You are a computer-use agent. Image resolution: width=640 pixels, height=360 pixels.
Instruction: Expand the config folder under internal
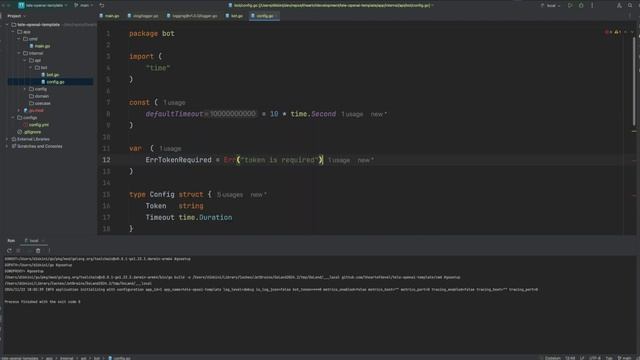[x=24, y=89]
